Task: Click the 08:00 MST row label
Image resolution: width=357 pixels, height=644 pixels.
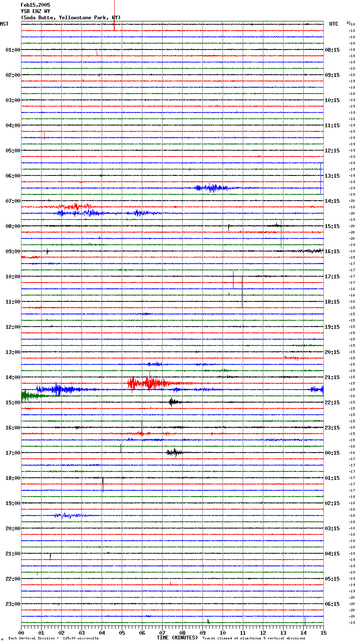Action: 13,226
